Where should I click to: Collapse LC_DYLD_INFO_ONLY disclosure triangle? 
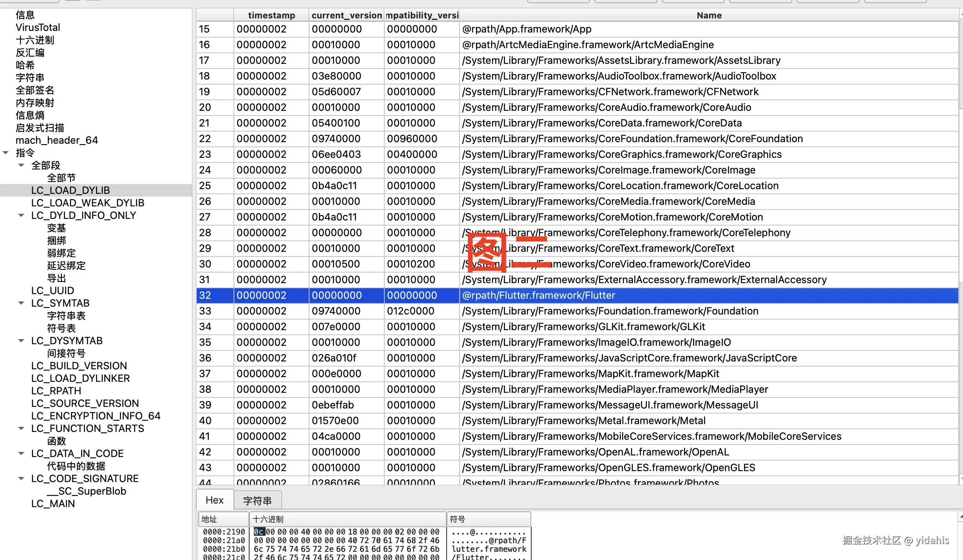tap(21, 215)
